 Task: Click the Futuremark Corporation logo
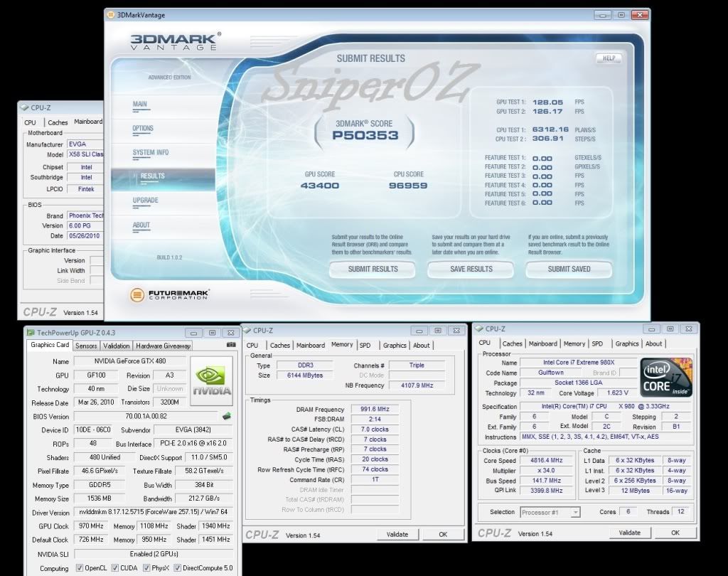171,294
